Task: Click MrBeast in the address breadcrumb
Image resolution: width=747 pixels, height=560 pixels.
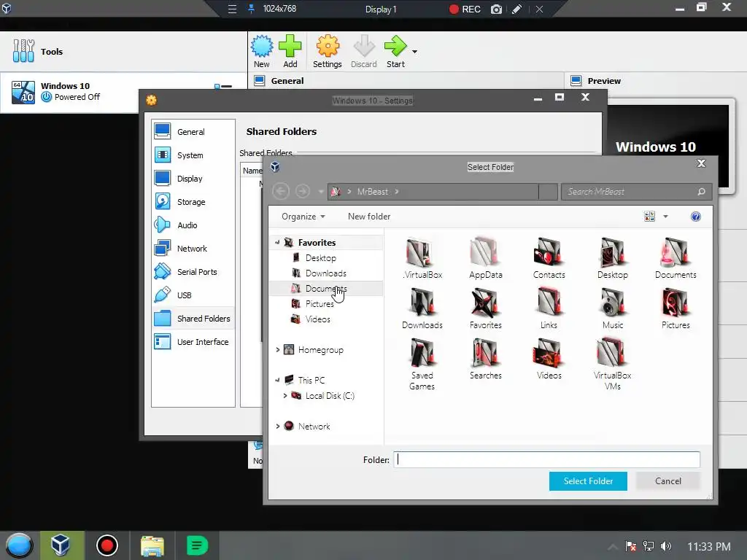Action: click(x=373, y=192)
